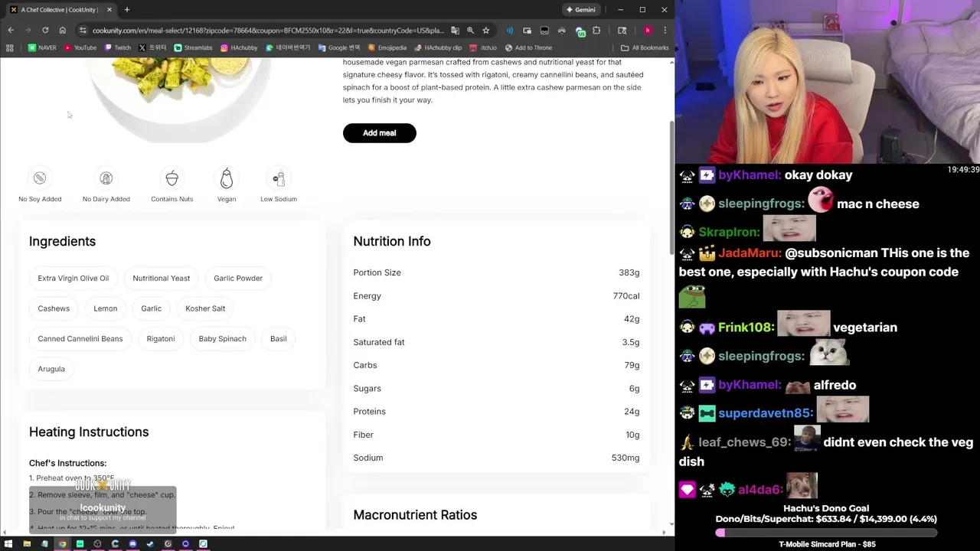Select the Extra Virgin Olive Oil ingredient chip
The width and height of the screenshot is (980, 551).
tap(73, 279)
